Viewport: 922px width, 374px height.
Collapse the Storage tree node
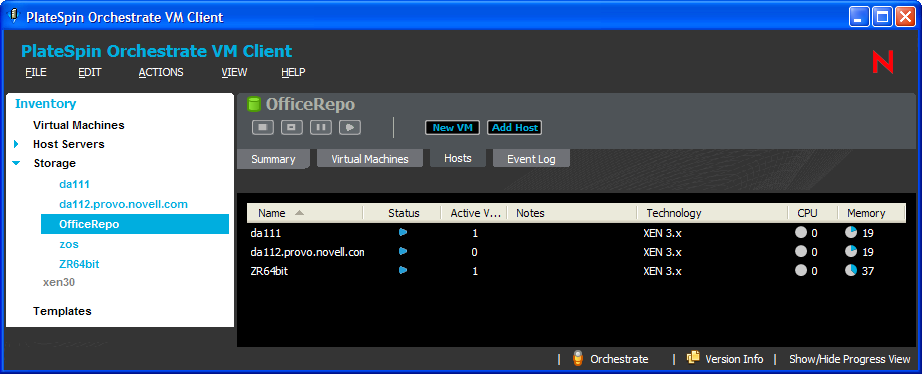[16, 163]
